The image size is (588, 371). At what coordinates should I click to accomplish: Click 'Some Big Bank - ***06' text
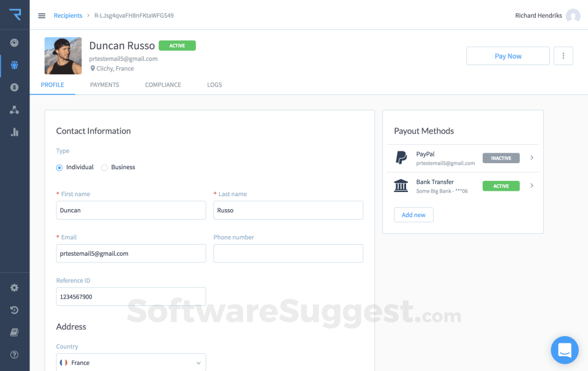(442, 191)
